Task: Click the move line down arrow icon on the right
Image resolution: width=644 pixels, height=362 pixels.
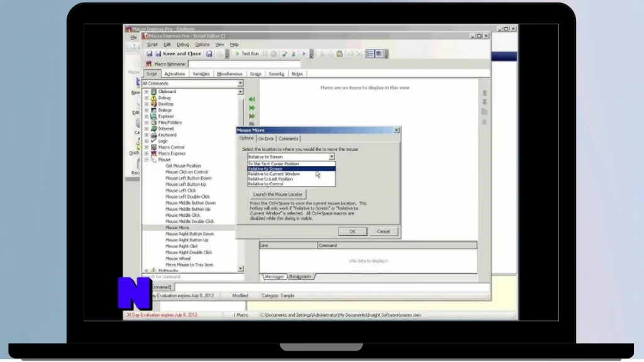Action: click(485, 102)
